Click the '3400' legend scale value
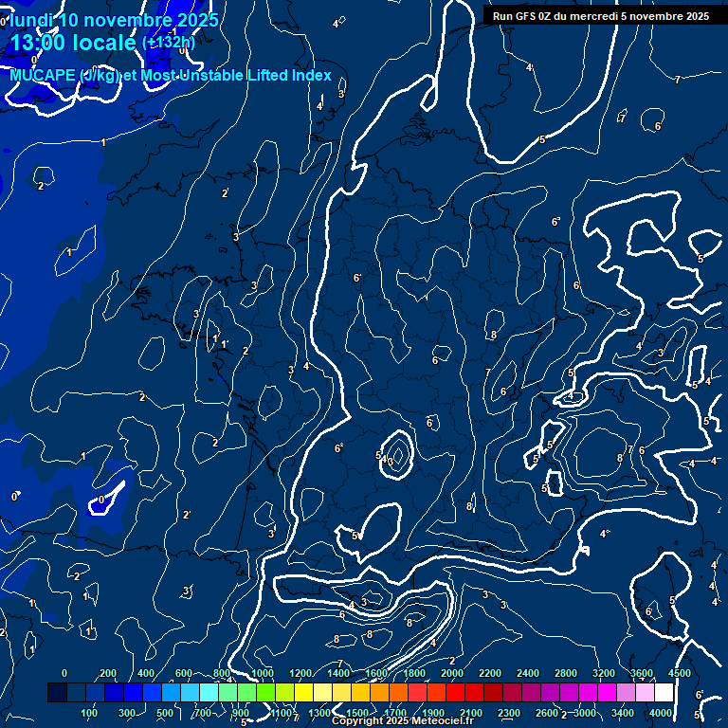This screenshot has height=728, width=728. pos(623,713)
